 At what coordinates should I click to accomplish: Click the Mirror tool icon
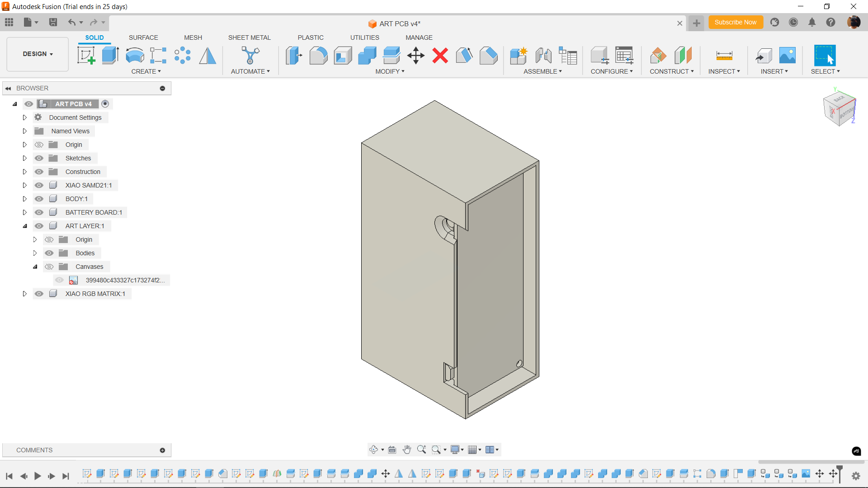coord(208,56)
